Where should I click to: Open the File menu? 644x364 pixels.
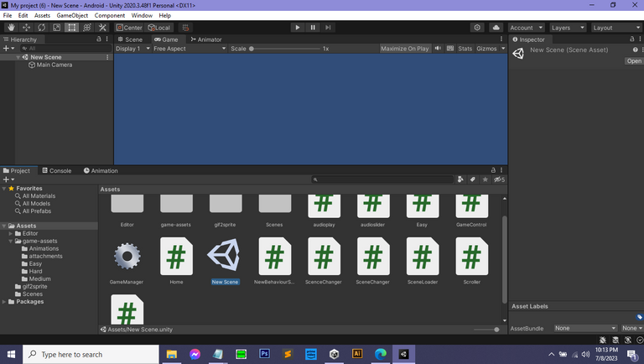(x=8, y=16)
